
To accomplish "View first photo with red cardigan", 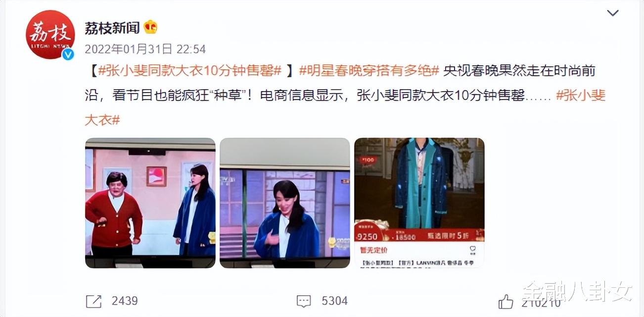I will [x=150, y=203].
